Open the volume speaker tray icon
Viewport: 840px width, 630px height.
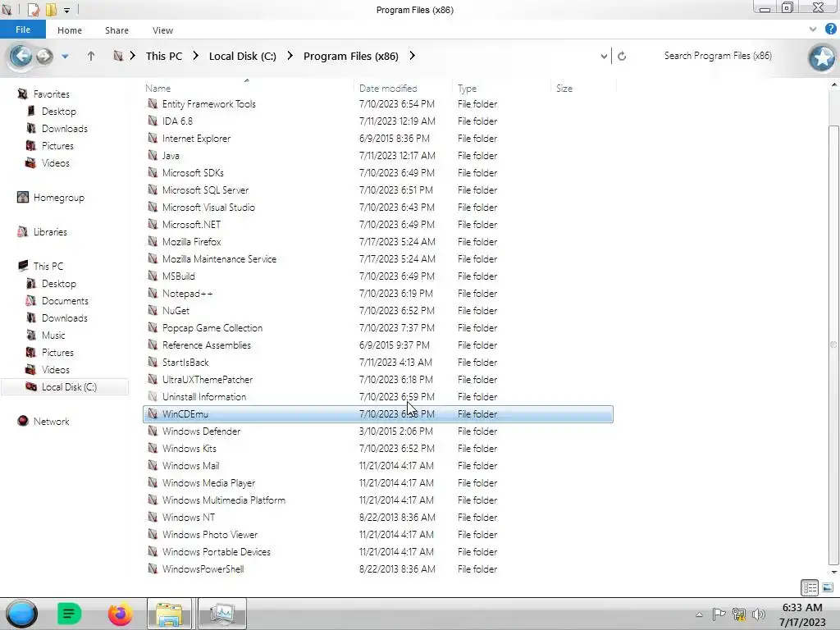point(759,614)
